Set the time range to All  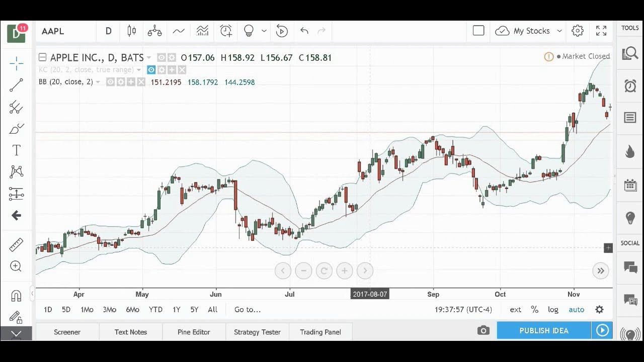(x=213, y=310)
